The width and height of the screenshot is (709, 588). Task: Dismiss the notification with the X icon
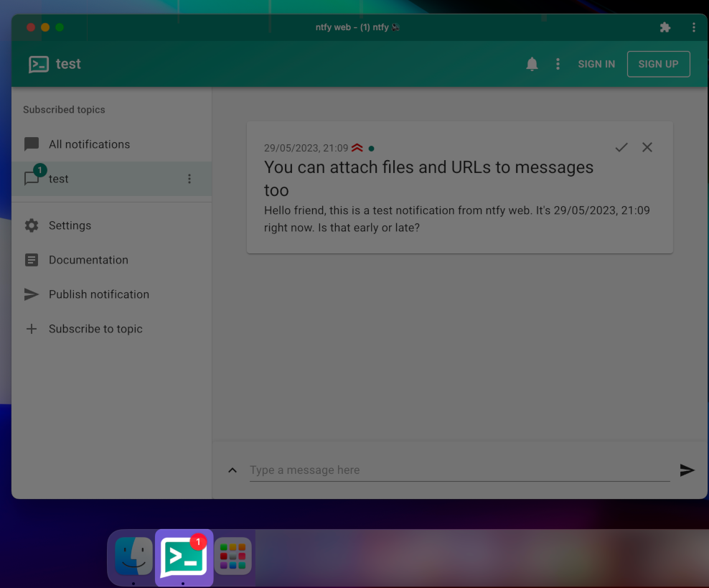647,147
